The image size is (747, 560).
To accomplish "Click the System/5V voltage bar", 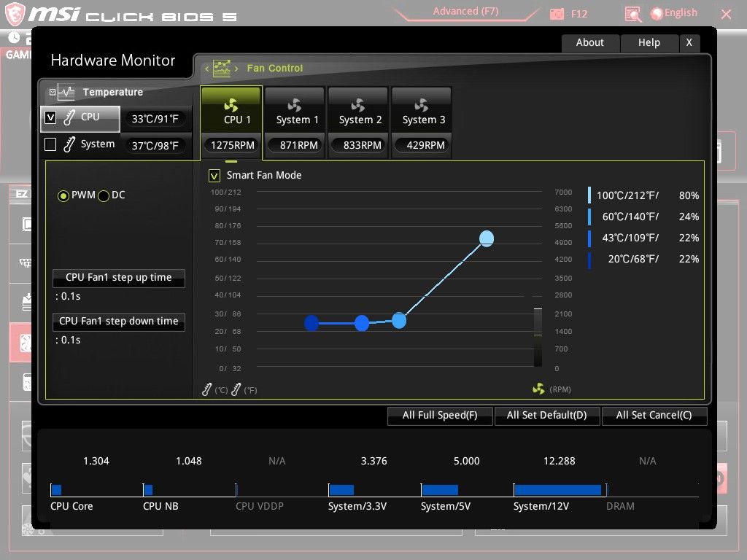I will click(x=440, y=490).
